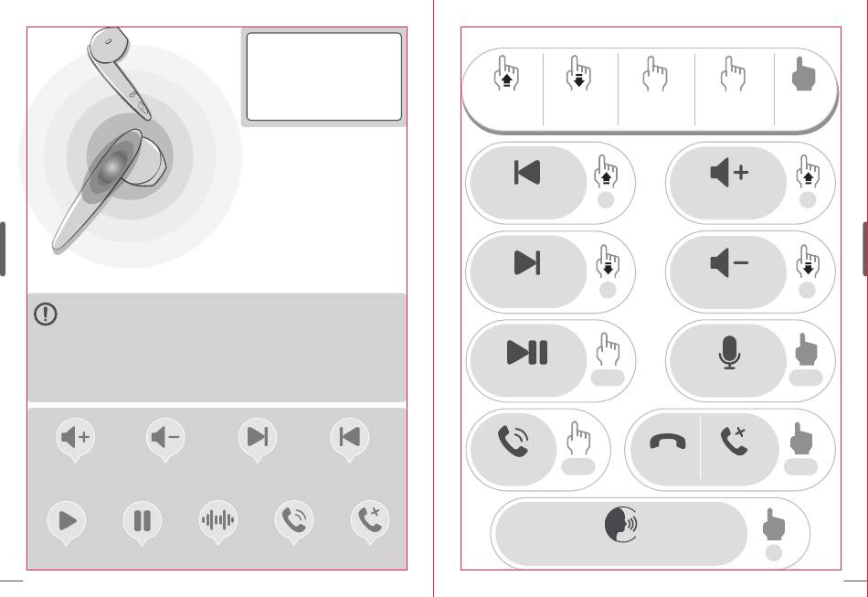Click the large volume-up pill button
The image size is (868, 597).
(x=728, y=183)
